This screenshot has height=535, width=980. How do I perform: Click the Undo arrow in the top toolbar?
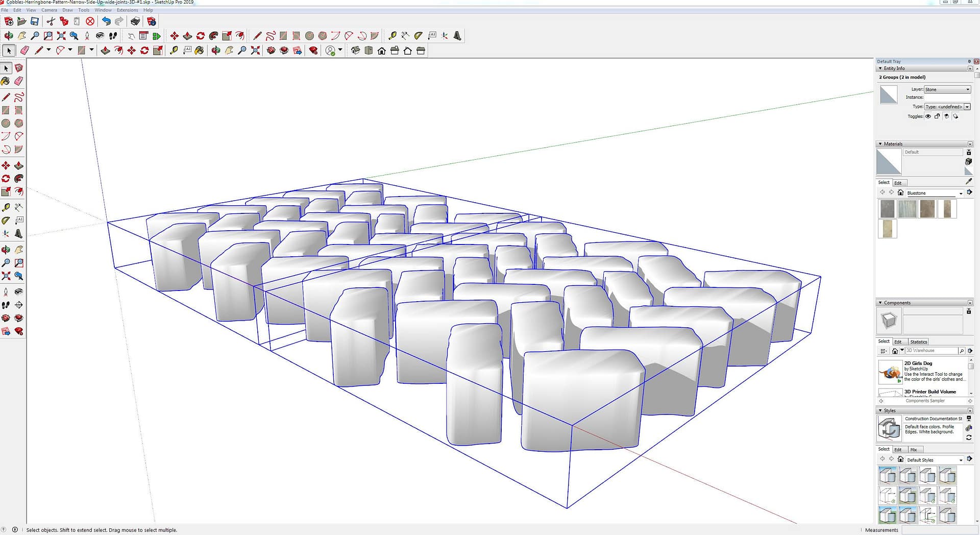point(106,21)
